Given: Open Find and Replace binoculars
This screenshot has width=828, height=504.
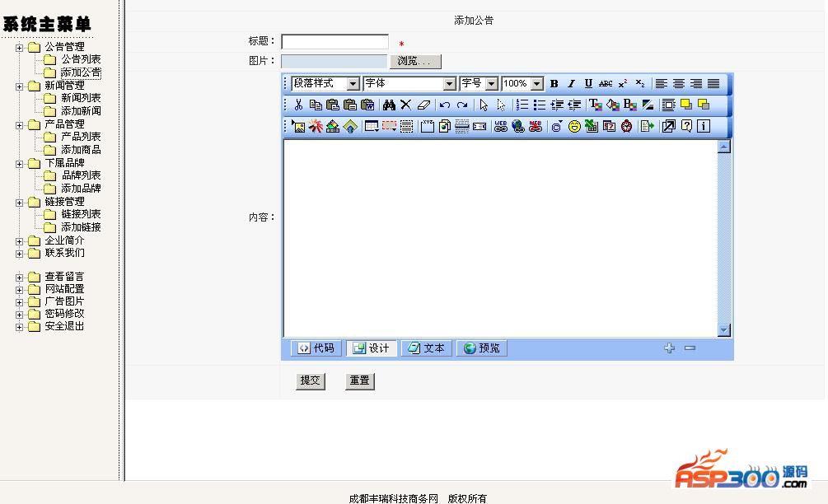Looking at the screenshot, I should [x=389, y=105].
